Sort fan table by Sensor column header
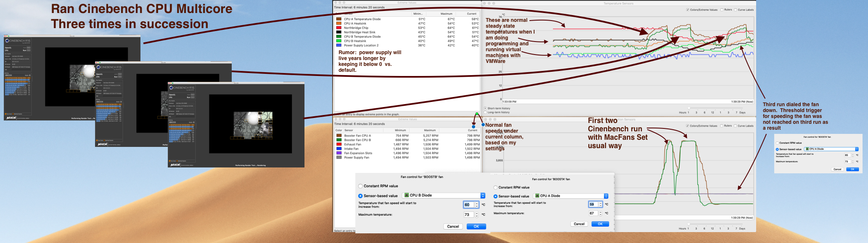This screenshot has width=868, height=243. 364,130
